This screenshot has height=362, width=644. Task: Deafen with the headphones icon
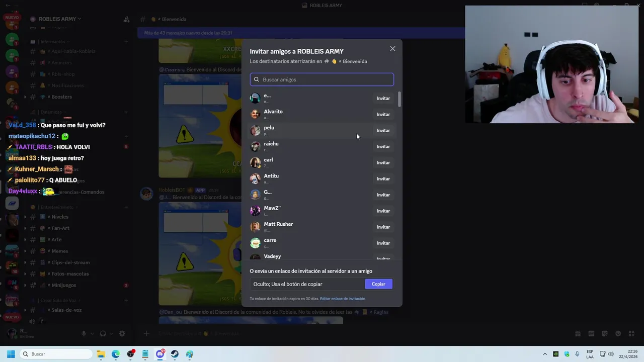pyautogui.click(x=103, y=333)
